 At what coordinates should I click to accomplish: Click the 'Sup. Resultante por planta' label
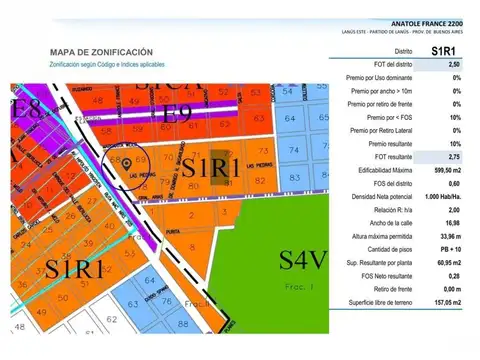point(379,263)
